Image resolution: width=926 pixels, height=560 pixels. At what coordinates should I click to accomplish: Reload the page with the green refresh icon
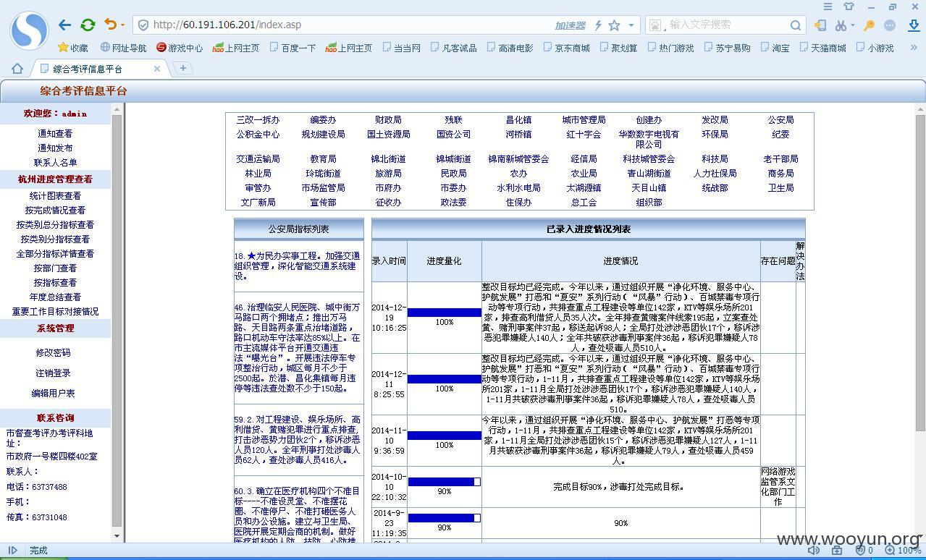(x=88, y=25)
